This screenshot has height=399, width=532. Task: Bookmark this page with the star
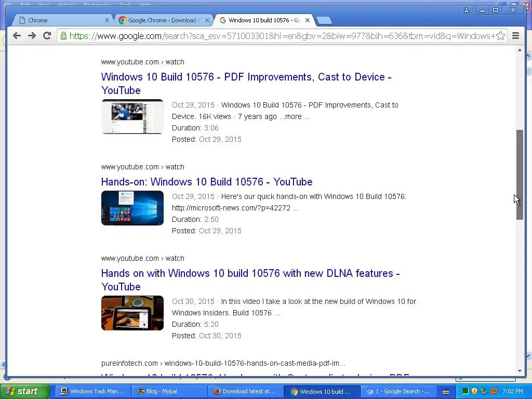(501, 36)
